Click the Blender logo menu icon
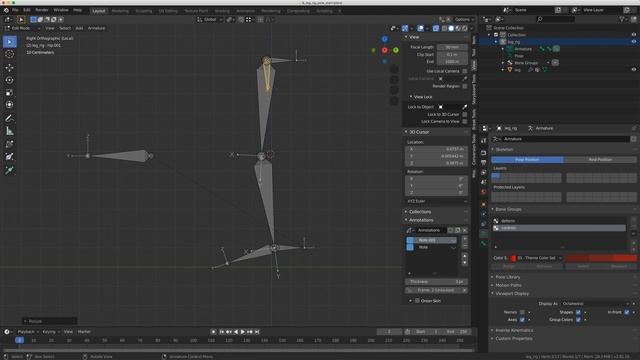This screenshot has width=640, height=360. pyautogui.click(x=6, y=10)
